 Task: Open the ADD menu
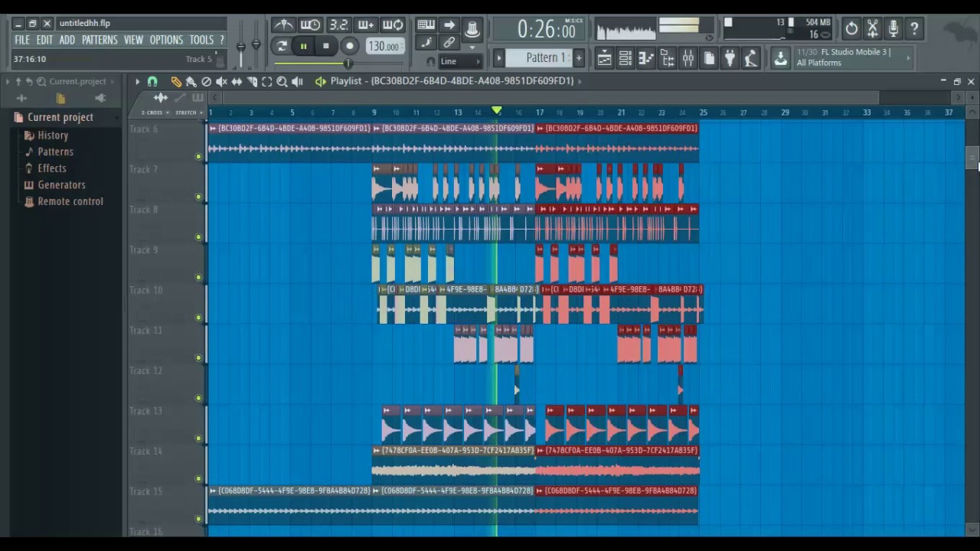point(67,40)
